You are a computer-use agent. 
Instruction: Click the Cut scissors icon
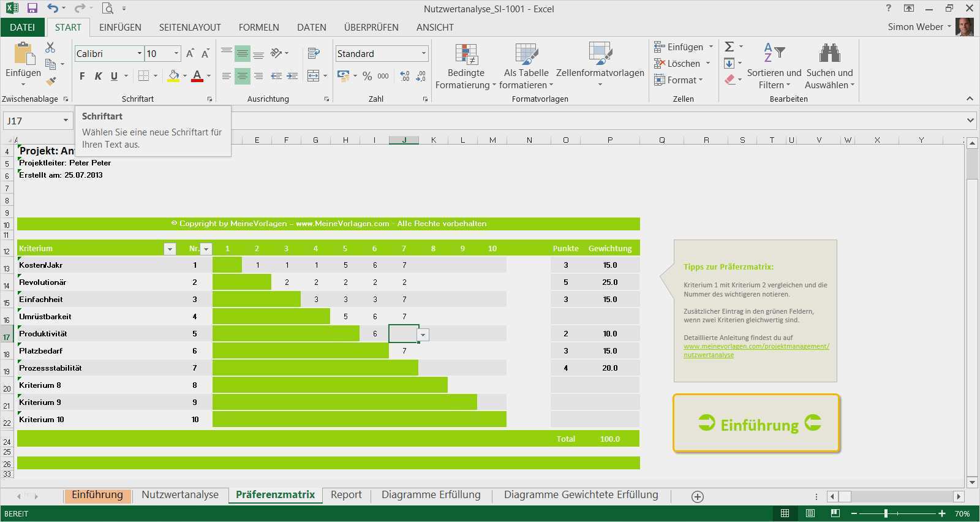pos(50,47)
